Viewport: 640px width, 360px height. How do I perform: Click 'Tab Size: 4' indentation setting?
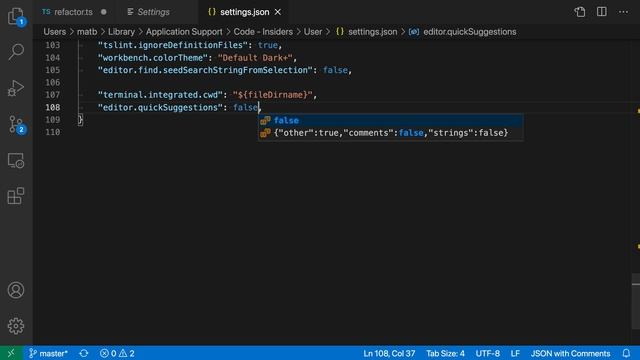(445, 353)
